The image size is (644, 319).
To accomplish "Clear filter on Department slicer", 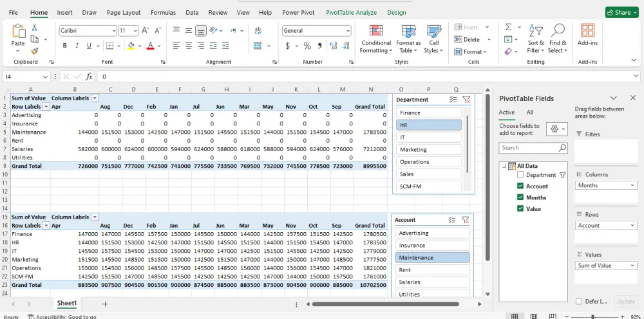I will 466,99.
